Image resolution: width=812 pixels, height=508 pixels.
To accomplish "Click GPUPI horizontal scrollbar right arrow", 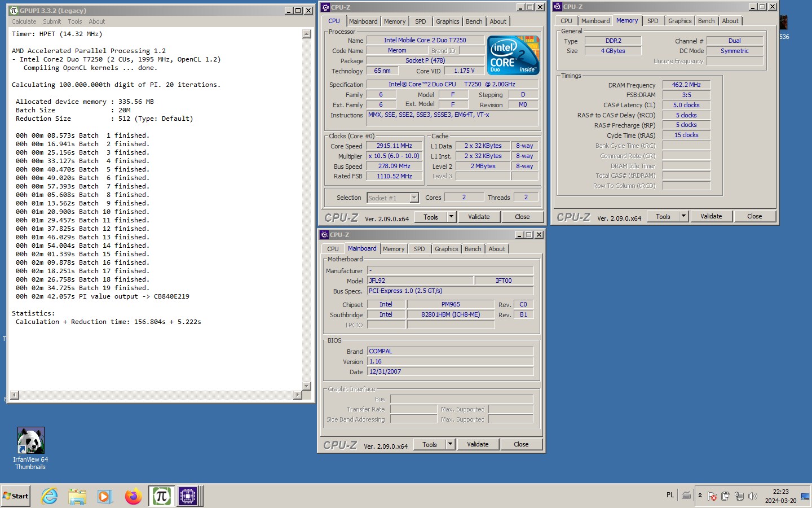I will [298, 395].
